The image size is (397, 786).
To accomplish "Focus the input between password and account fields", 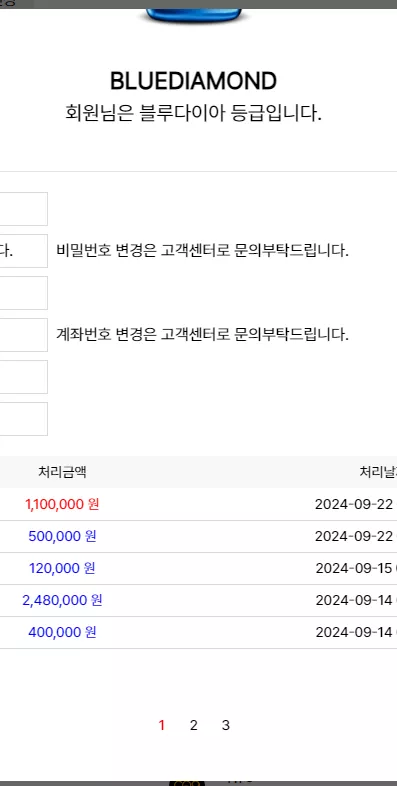I will point(24,293).
